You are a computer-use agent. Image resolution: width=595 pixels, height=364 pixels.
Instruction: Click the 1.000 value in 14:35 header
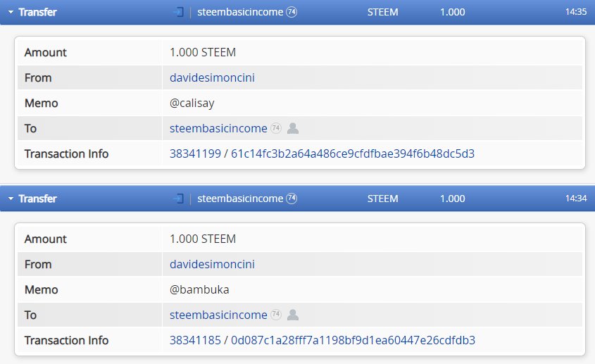click(452, 12)
